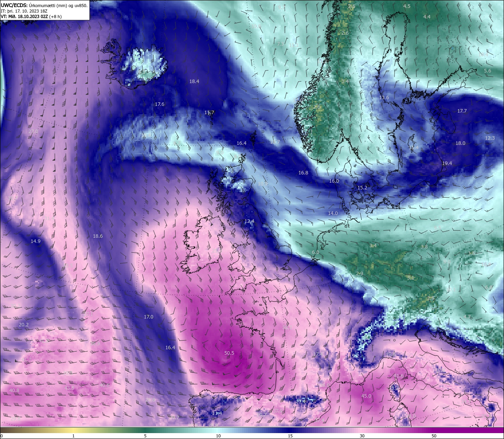Click the 40.8 value on the map
The image size is (504, 439).
point(14,391)
